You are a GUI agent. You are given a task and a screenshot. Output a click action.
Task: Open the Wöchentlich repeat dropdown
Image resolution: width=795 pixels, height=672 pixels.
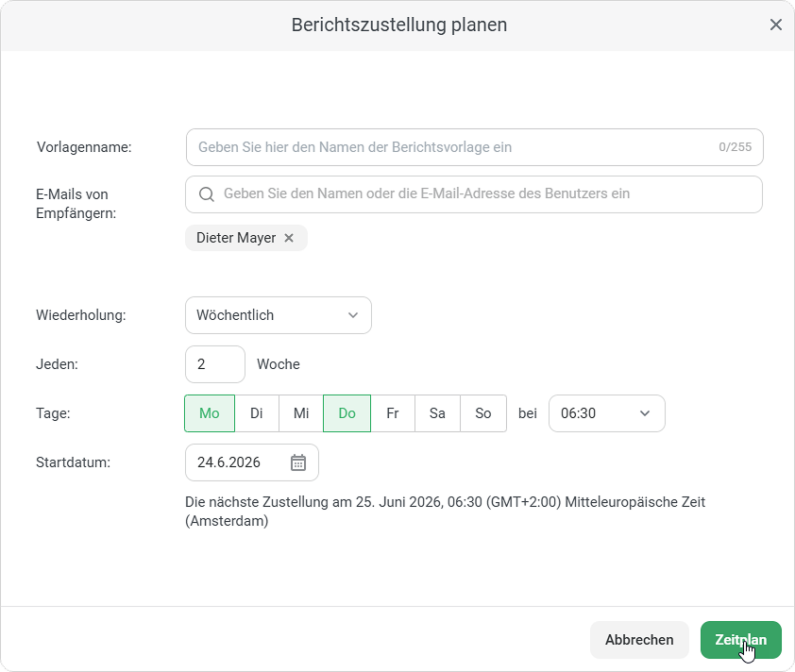[279, 315]
